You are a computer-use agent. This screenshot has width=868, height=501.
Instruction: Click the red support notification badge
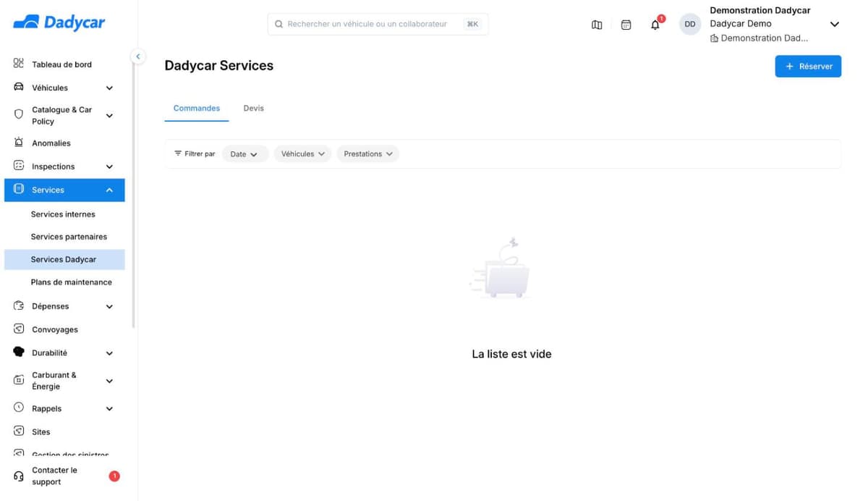(114, 476)
